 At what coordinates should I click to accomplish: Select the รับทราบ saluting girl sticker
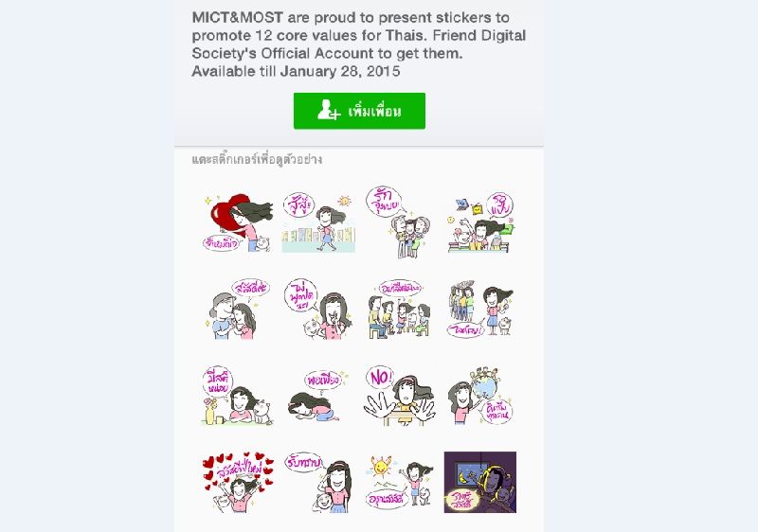coord(318,482)
